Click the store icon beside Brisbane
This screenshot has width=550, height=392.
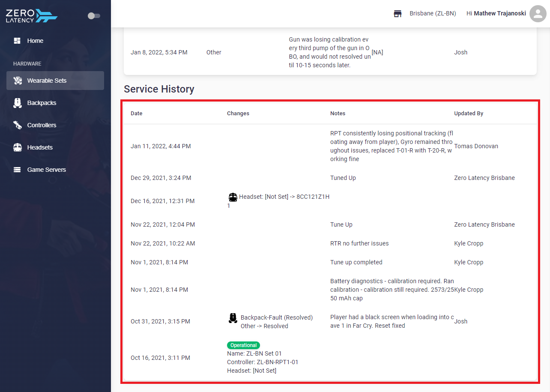coord(398,14)
